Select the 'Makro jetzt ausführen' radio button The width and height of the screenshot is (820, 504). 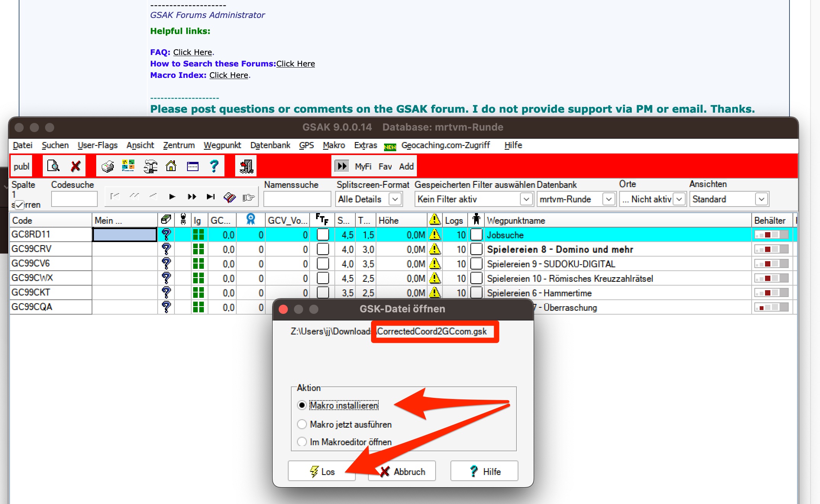click(x=302, y=424)
